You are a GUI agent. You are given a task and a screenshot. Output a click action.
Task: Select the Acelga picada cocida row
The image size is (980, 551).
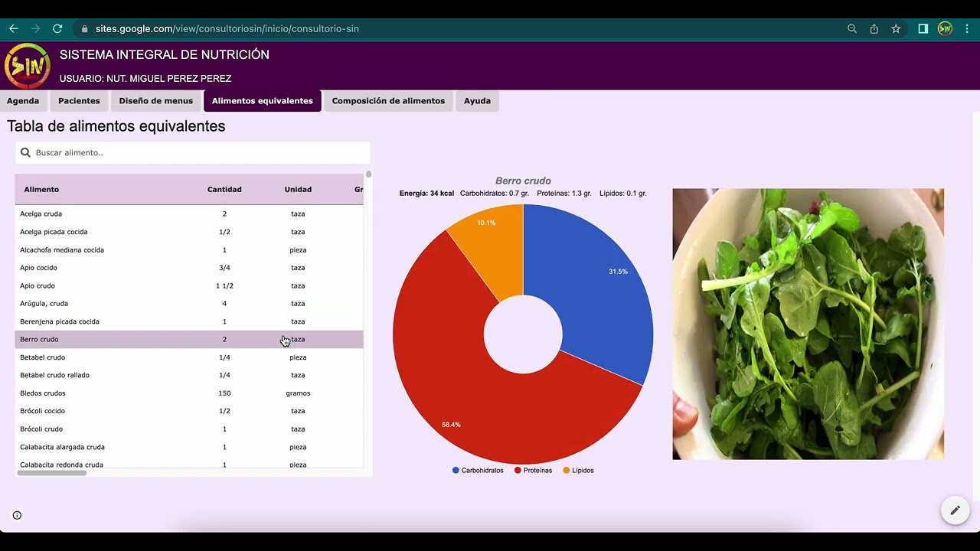(189, 232)
